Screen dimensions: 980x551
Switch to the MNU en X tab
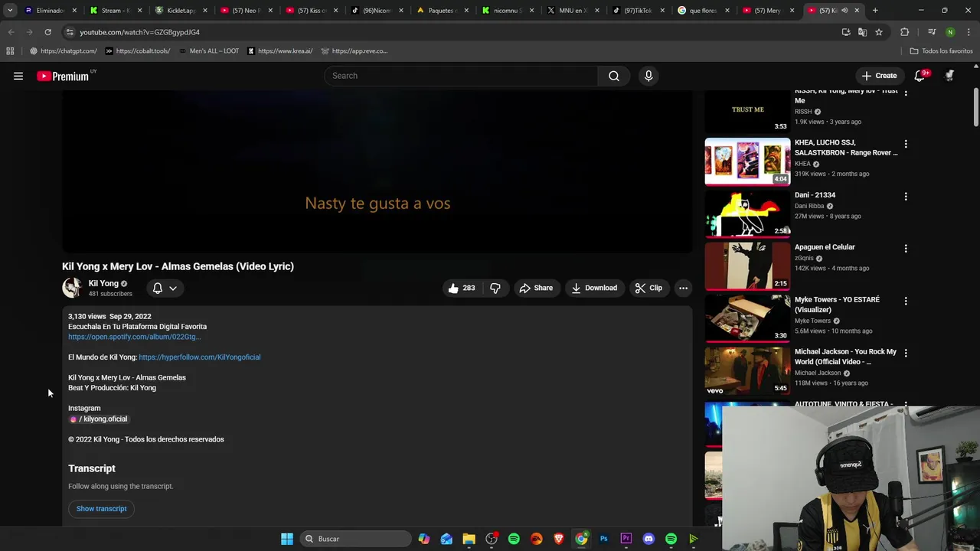[x=573, y=11]
